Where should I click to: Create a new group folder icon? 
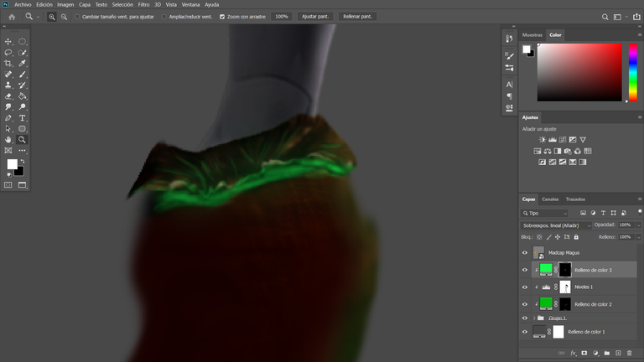point(607,353)
